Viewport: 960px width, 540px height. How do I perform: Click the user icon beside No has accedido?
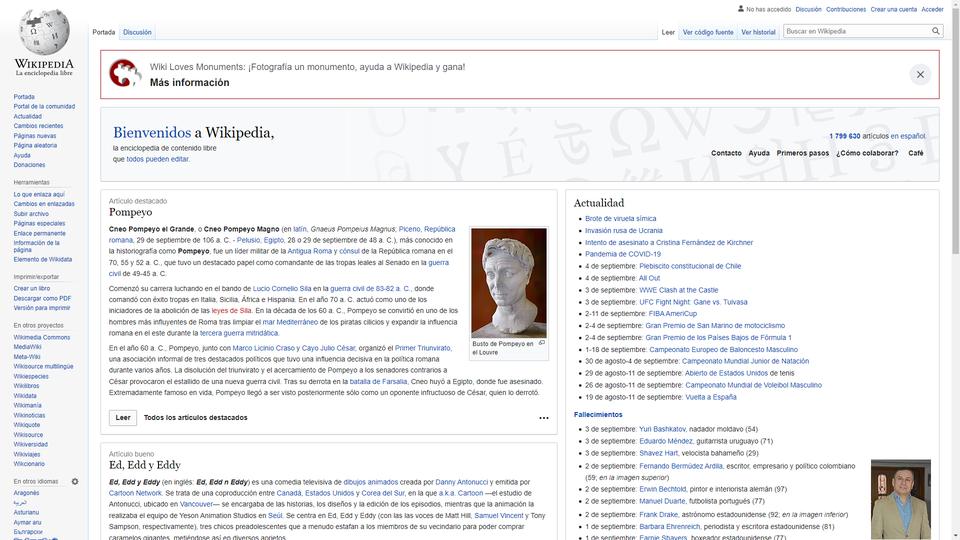(741, 9)
